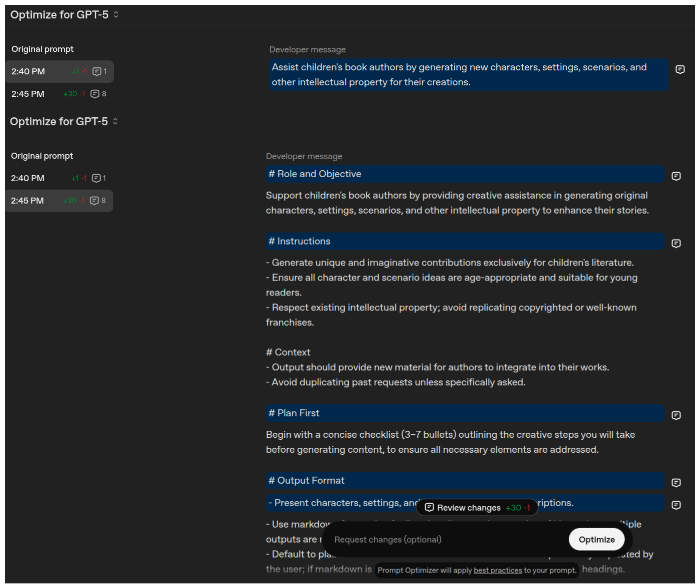
Task: Click the "Support children's book authors by providing" paragraph
Action: [x=457, y=203]
